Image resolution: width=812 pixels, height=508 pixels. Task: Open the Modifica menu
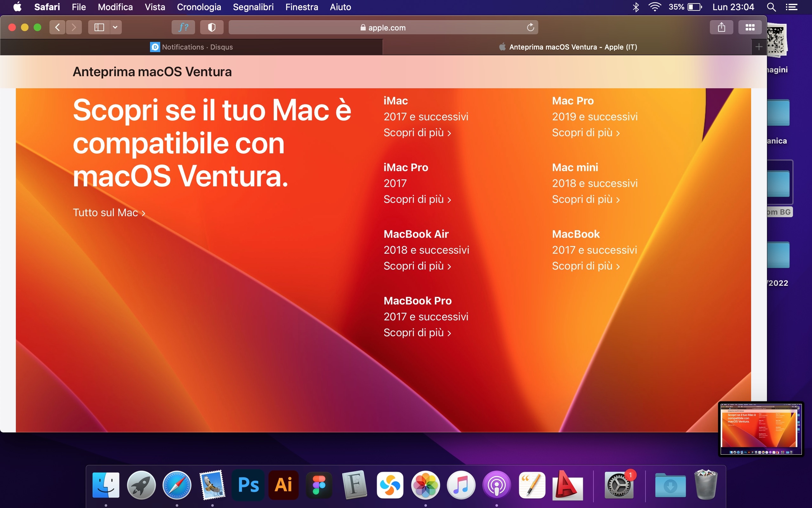pyautogui.click(x=115, y=7)
